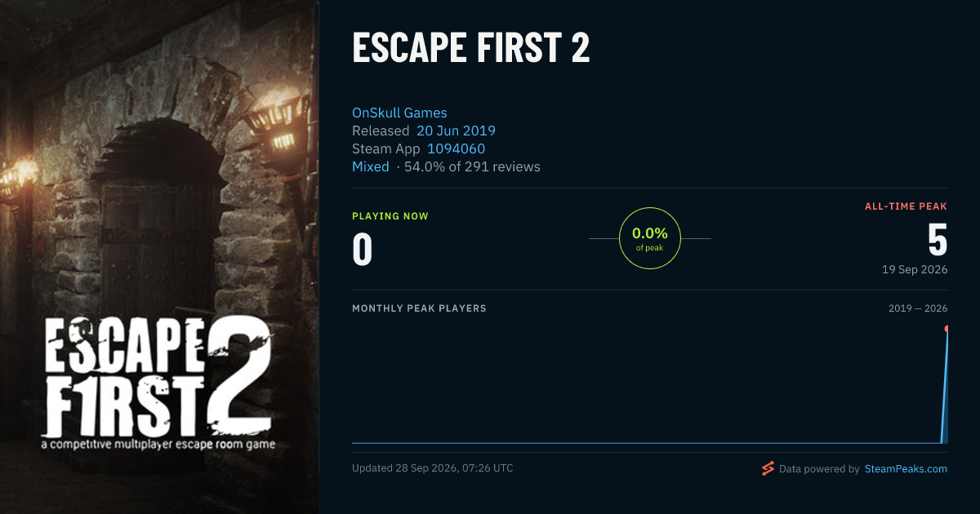
Task: Click the 0.0% of peak circle
Action: point(650,238)
